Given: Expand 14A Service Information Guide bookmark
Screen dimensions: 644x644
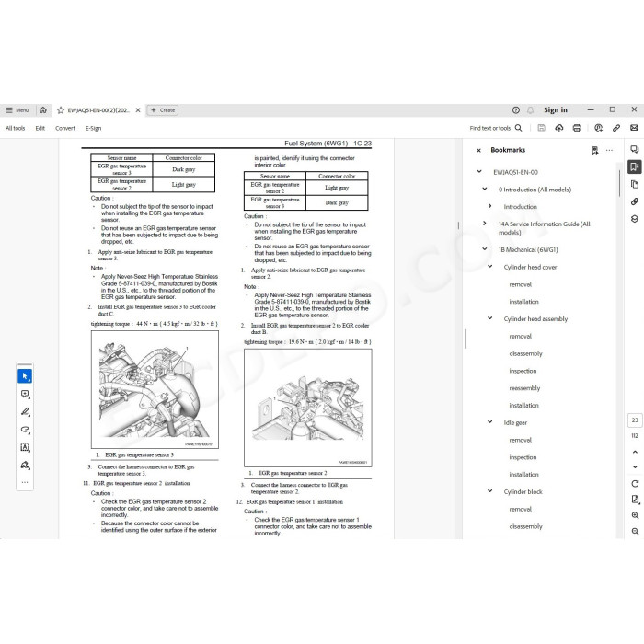Looking at the screenshot, I should (x=485, y=223).
